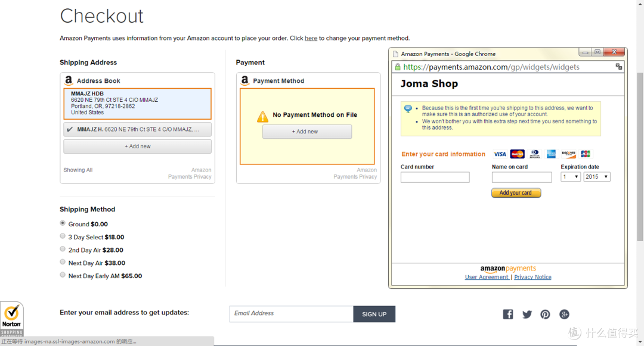Viewport: 644px width, 346px height.
Task: Open the expiration month dropdown
Action: click(571, 177)
